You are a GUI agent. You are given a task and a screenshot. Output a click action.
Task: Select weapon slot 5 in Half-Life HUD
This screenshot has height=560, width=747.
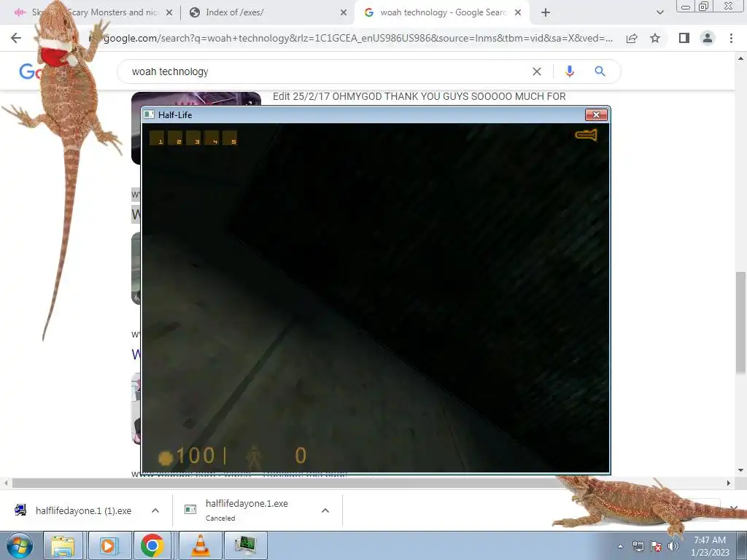tap(229, 138)
